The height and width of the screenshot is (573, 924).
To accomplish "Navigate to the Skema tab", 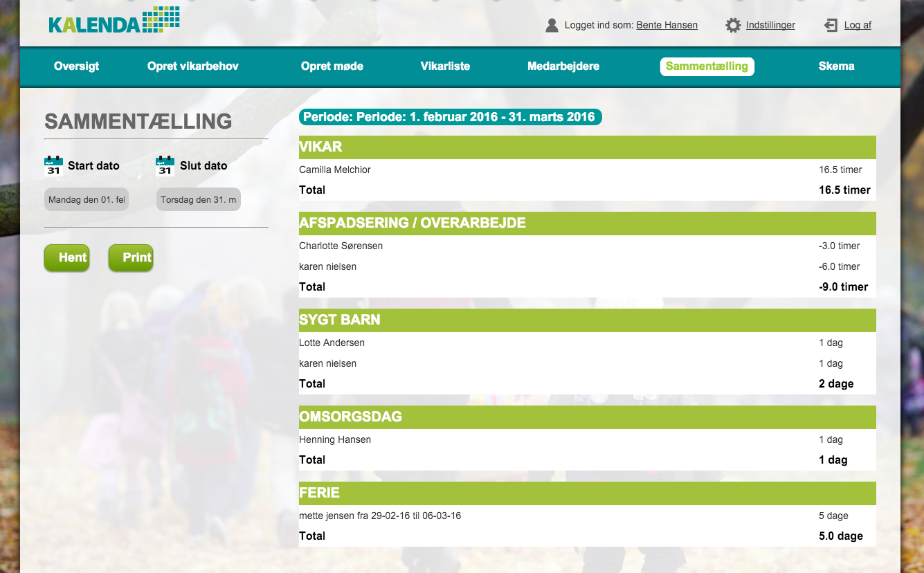I will [836, 66].
